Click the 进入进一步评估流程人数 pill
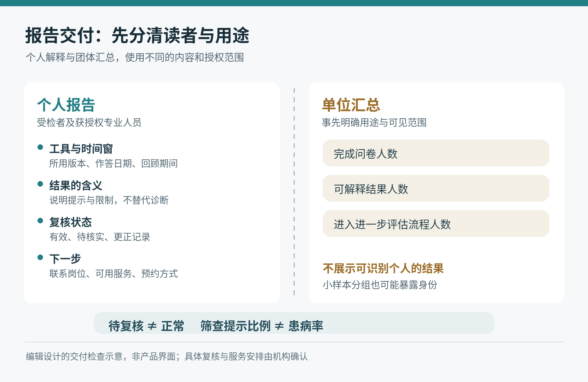 (x=436, y=224)
